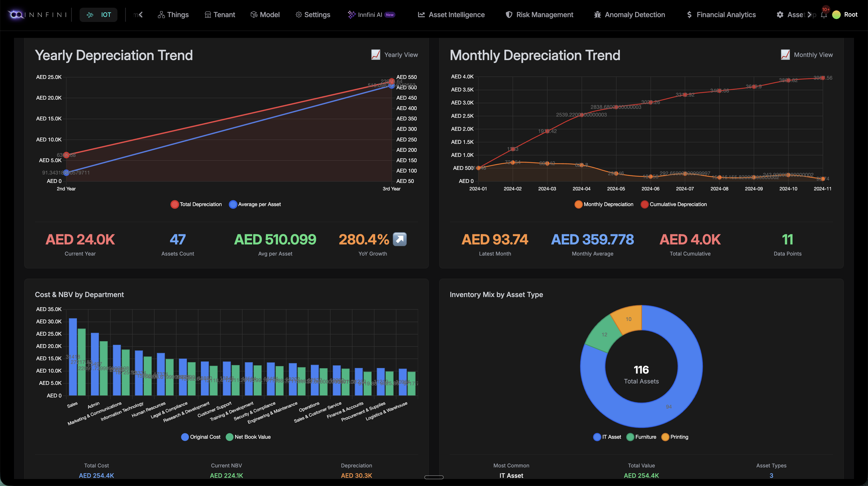
Task: Click the Anomaly Detection bug icon
Action: coord(597,14)
